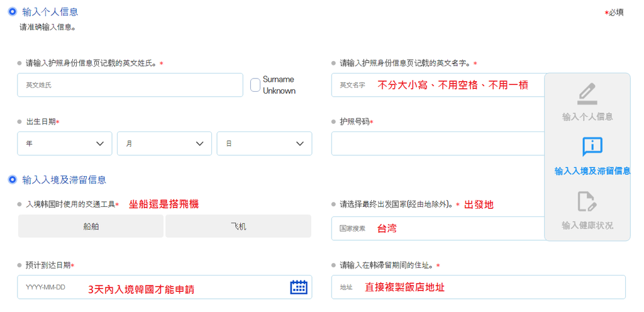Screen dimensions: 644x312
Task: Click the speech bubble info icon in side panel
Action: click(592, 147)
